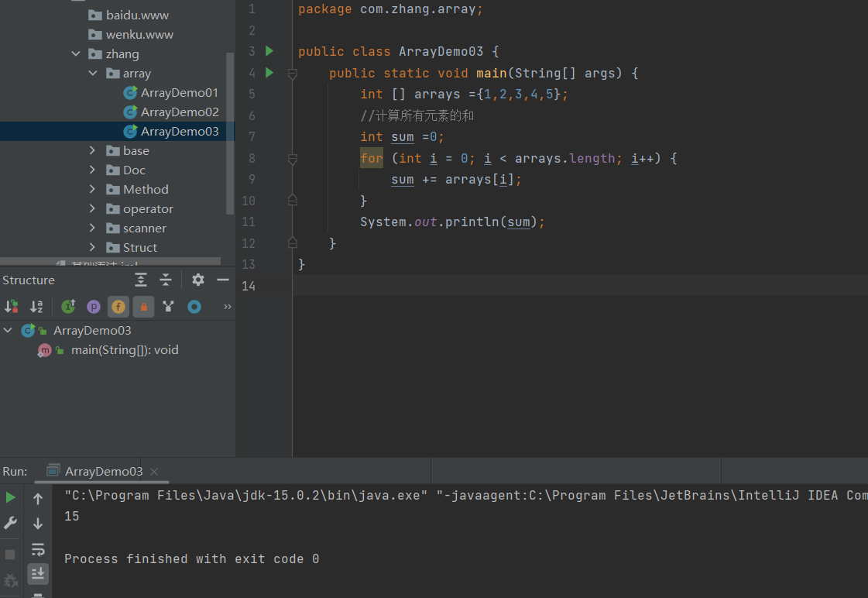Image resolution: width=868 pixels, height=598 pixels.
Task: Open ArrayDemo02 file in project tree
Action: [x=170, y=112]
